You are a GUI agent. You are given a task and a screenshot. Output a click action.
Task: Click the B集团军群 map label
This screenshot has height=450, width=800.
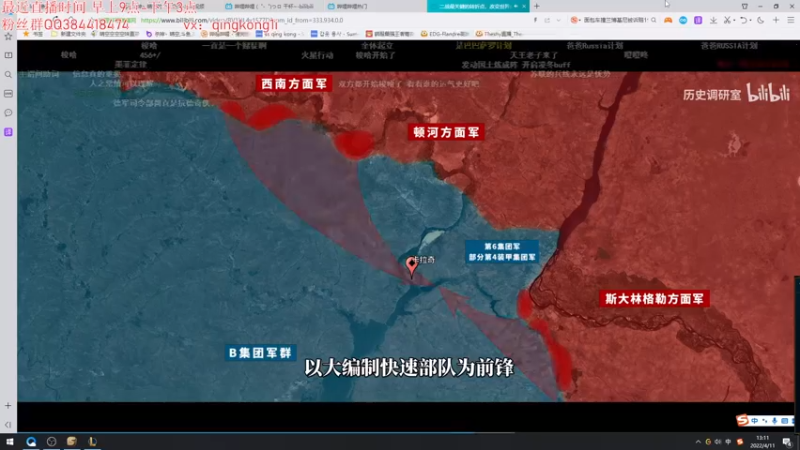pos(260,353)
